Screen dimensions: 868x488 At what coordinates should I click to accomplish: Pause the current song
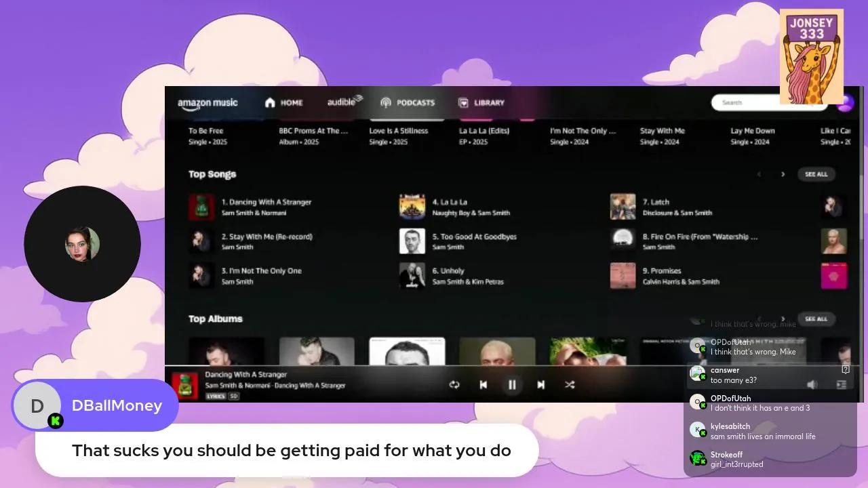tap(512, 384)
